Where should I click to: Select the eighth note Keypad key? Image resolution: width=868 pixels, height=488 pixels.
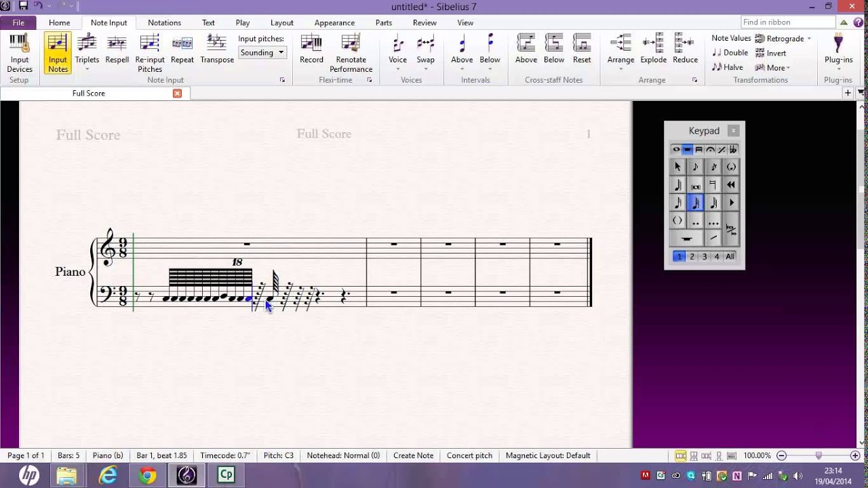point(695,167)
